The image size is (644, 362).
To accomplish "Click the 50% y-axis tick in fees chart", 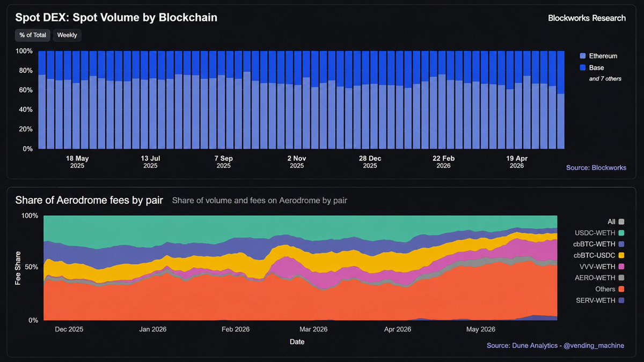I will pos(31,267).
